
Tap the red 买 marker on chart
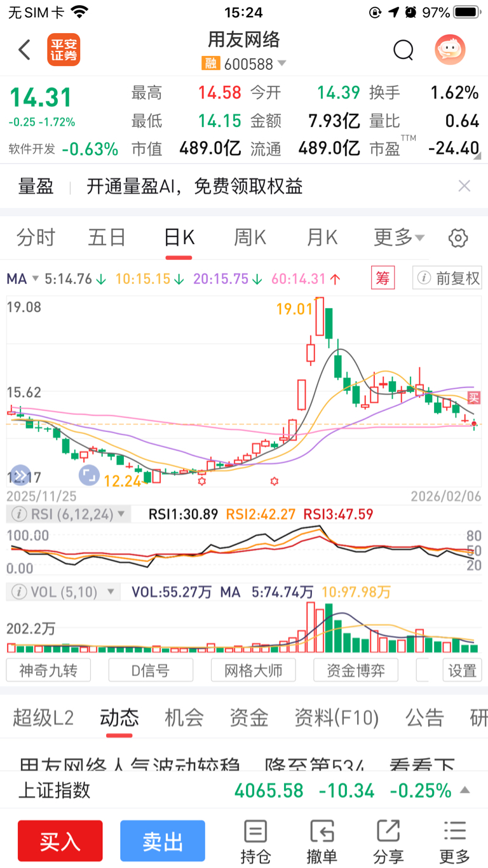click(474, 398)
